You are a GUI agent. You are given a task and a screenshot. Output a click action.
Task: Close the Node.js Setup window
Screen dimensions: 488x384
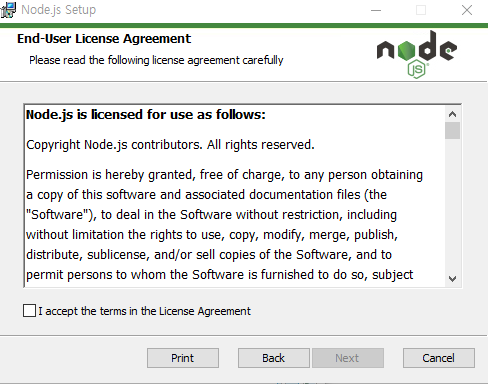tap(467, 10)
